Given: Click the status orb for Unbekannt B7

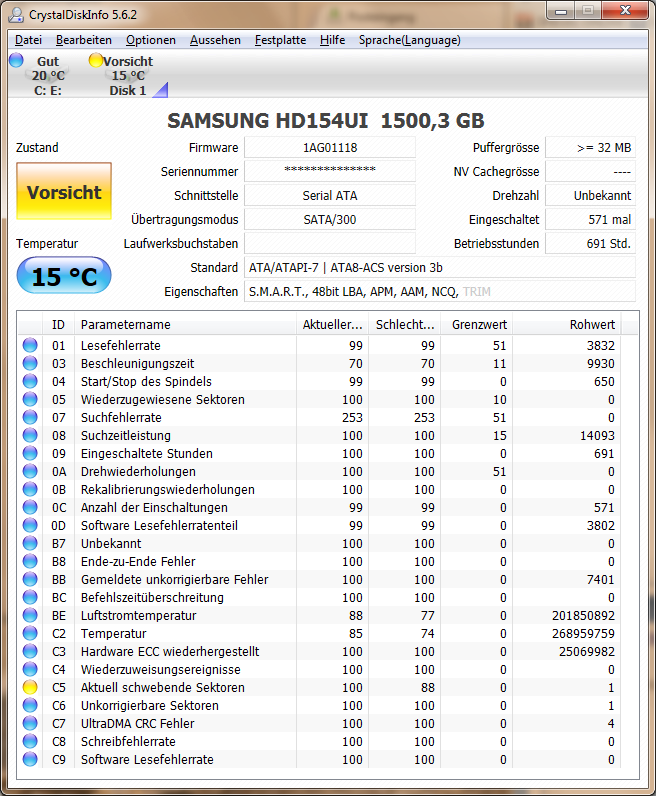Looking at the screenshot, I should pos(30,544).
